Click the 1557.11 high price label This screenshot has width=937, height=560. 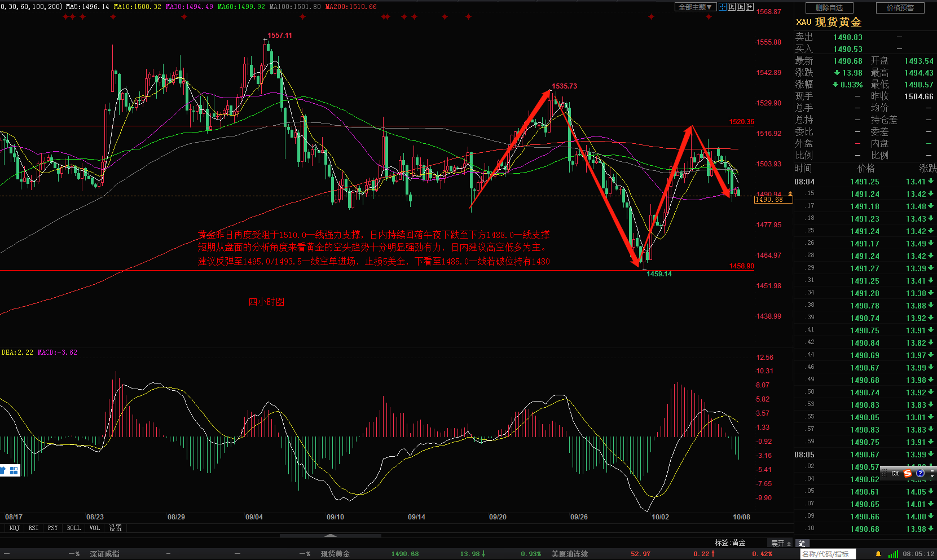click(280, 36)
